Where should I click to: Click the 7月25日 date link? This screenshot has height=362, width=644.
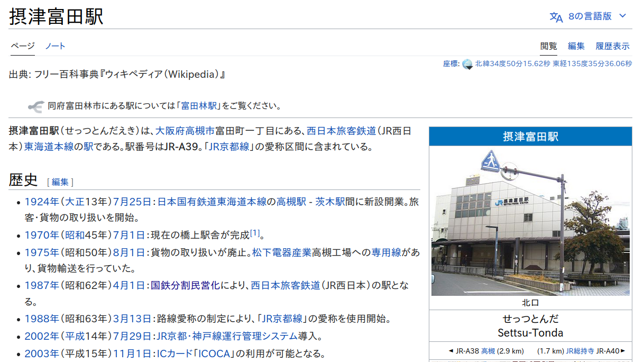pyautogui.click(x=132, y=202)
